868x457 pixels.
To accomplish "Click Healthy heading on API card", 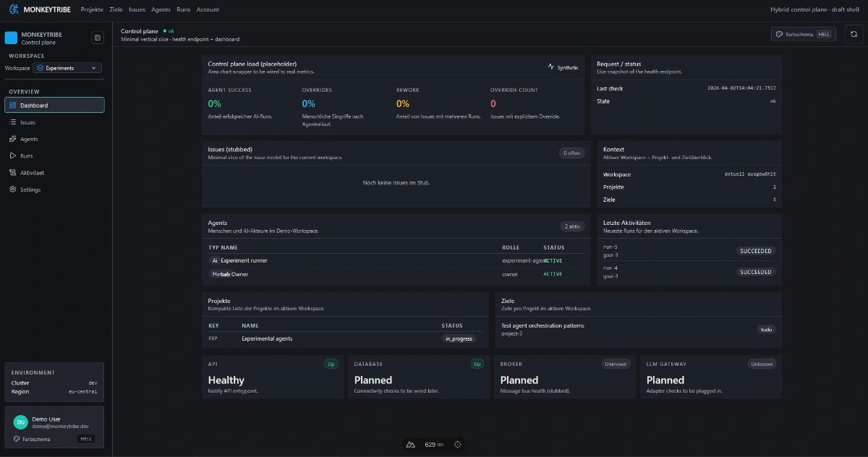I will point(226,380).
